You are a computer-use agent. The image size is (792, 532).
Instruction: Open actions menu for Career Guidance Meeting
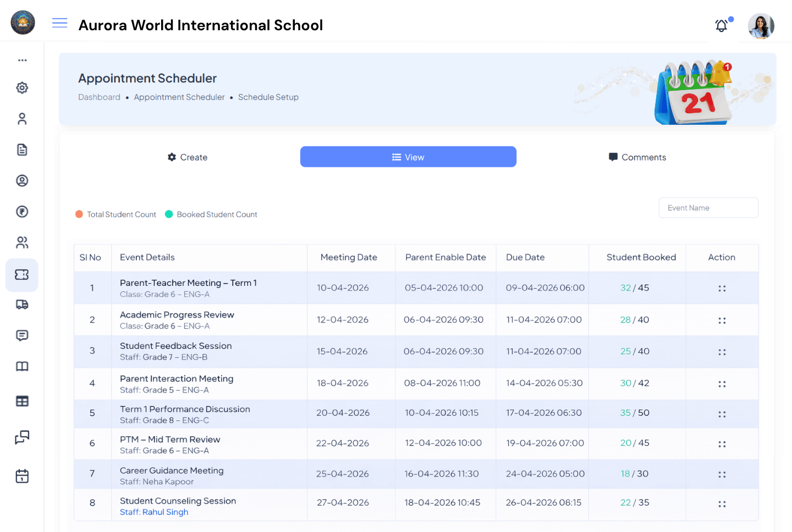tap(722, 474)
